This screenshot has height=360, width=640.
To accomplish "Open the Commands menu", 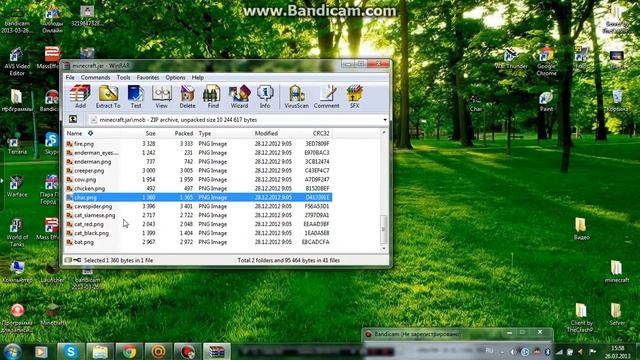I will (x=96, y=77).
